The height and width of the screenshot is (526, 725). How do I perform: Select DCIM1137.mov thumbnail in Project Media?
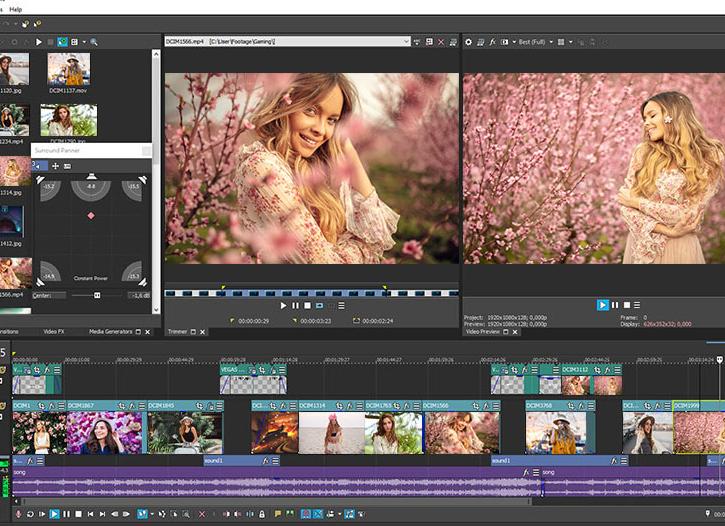pyautogui.click(x=69, y=69)
